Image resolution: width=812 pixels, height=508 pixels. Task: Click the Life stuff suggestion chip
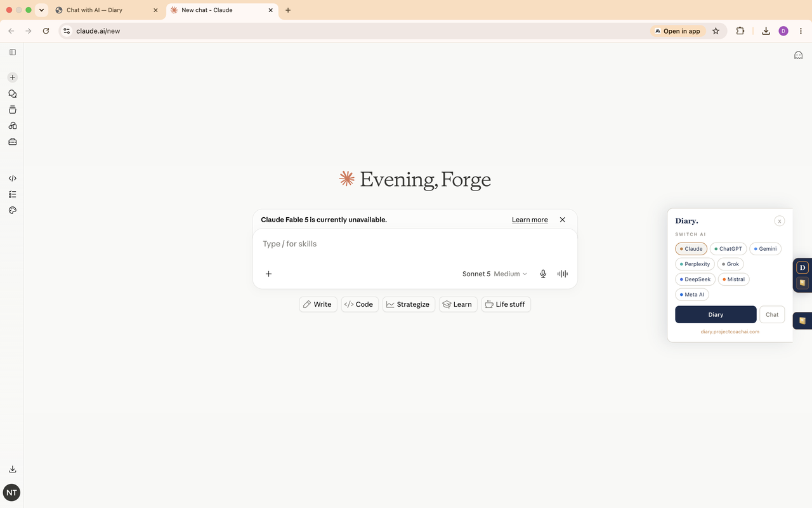[506, 304]
